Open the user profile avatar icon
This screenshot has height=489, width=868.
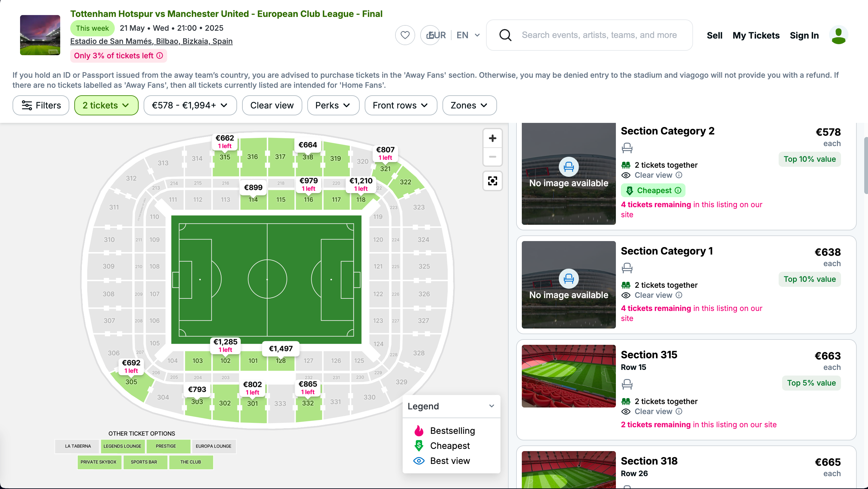coord(838,35)
